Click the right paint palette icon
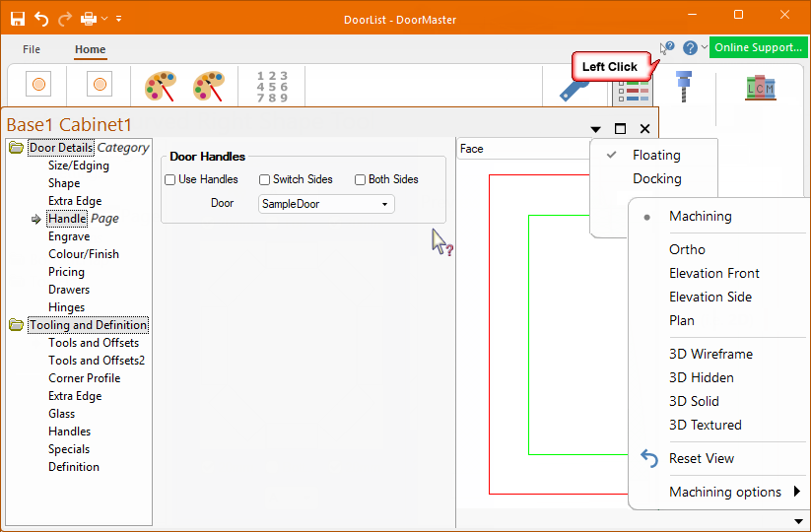811x532 pixels. tap(209, 86)
